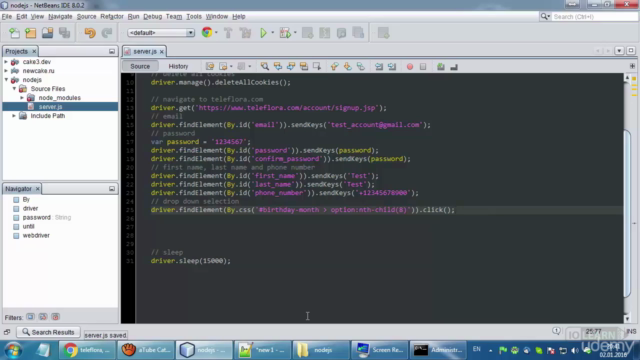The image size is (640, 360).
Task: Open dropdown arrow beside Run button
Action: tap(272, 33)
